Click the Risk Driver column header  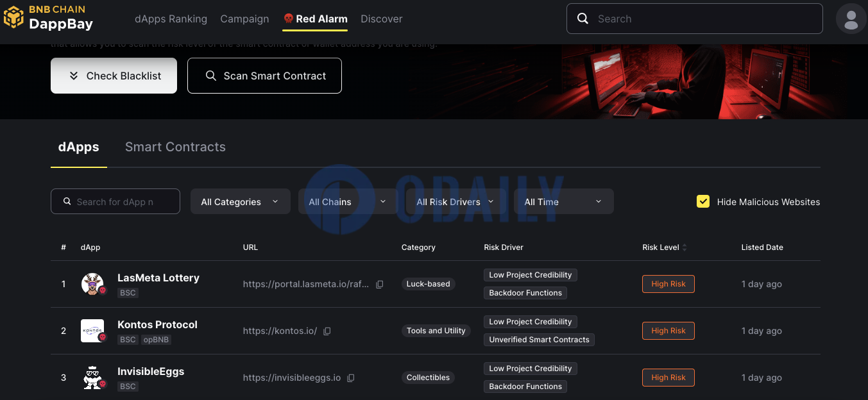[504, 247]
